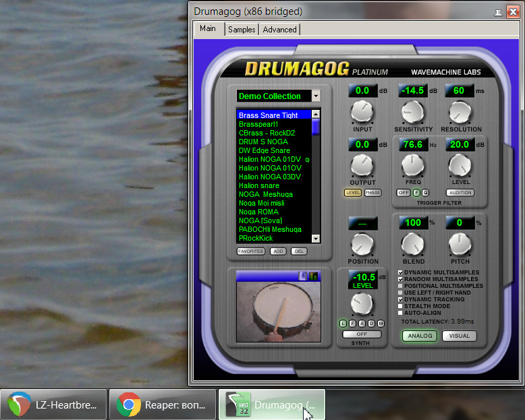Click the DEL button
The height and width of the screenshot is (420, 525).
click(299, 251)
